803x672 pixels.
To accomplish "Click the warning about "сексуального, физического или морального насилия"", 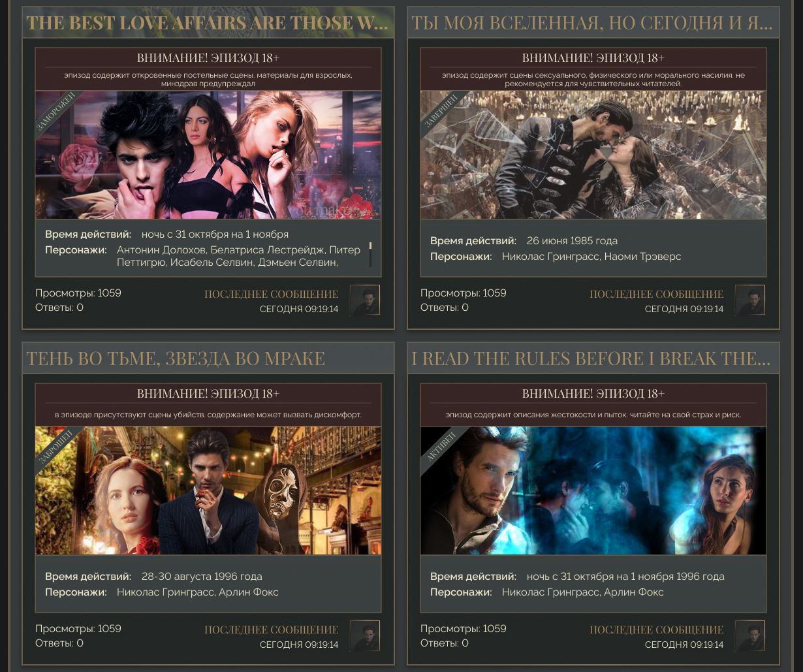I will tap(593, 80).
